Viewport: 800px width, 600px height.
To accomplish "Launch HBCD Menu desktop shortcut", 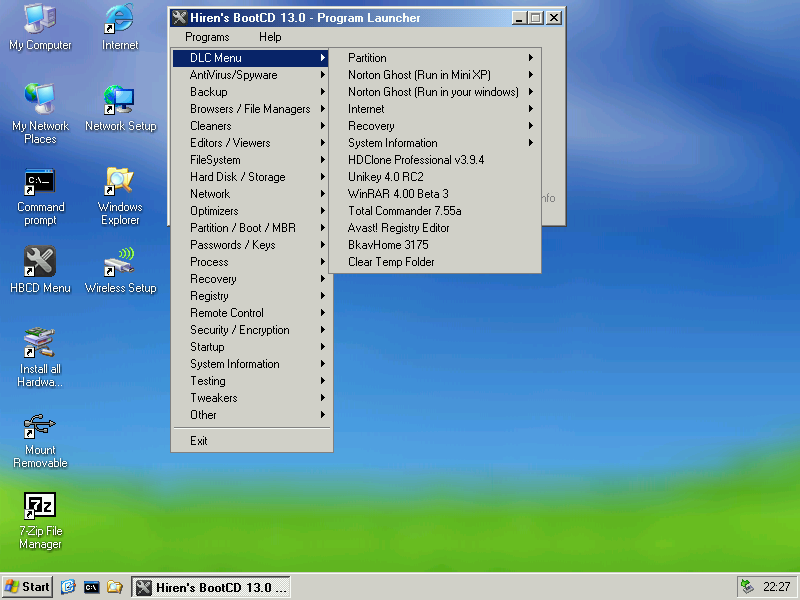I will coord(40,270).
